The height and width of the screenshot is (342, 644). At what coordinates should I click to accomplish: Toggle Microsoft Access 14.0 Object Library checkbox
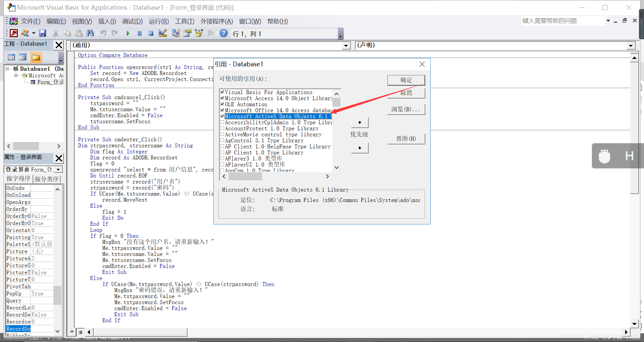pyautogui.click(x=222, y=98)
